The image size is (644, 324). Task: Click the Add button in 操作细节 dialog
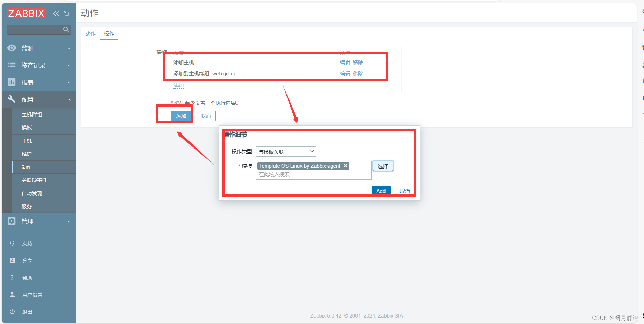pos(381,191)
